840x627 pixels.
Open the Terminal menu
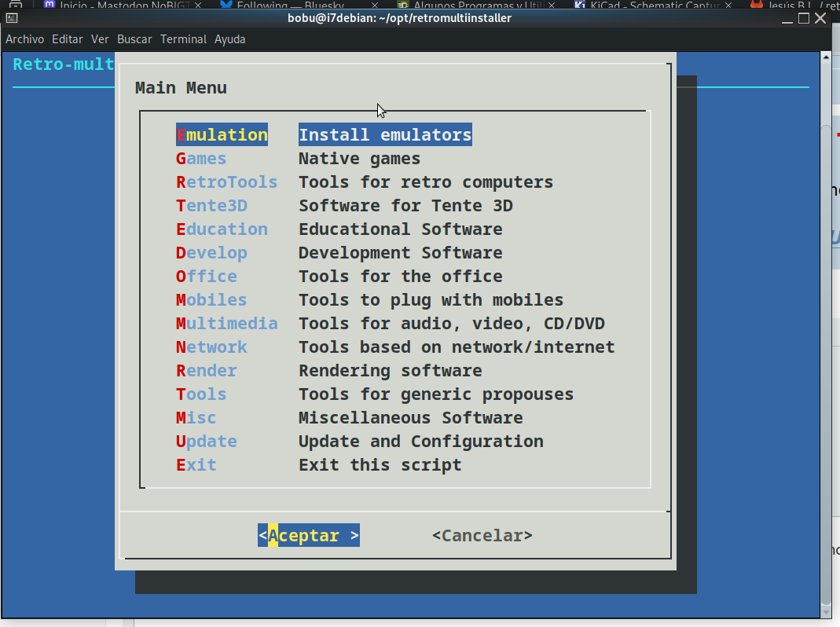click(x=183, y=39)
